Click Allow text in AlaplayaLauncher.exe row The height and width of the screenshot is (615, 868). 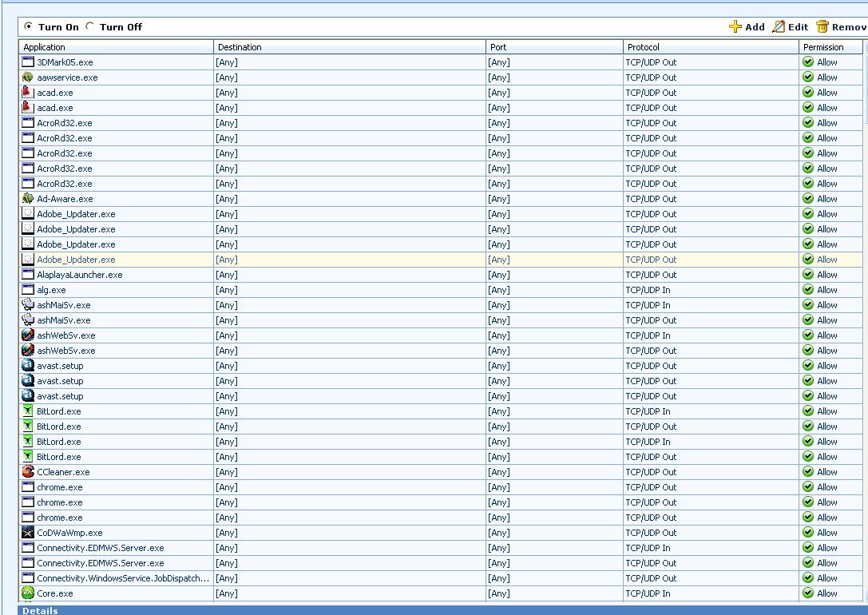pos(827,275)
